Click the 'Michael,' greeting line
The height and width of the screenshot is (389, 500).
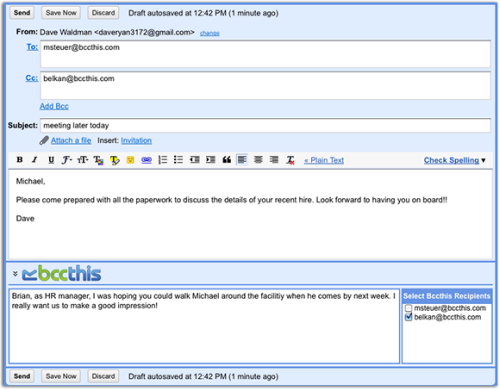pos(30,181)
